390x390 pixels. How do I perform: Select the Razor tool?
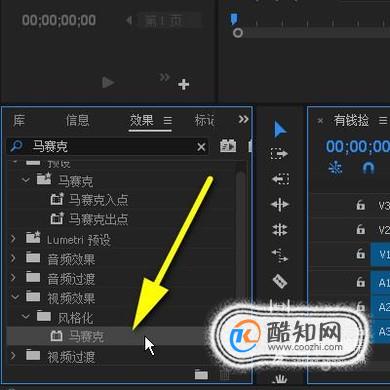point(280,281)
